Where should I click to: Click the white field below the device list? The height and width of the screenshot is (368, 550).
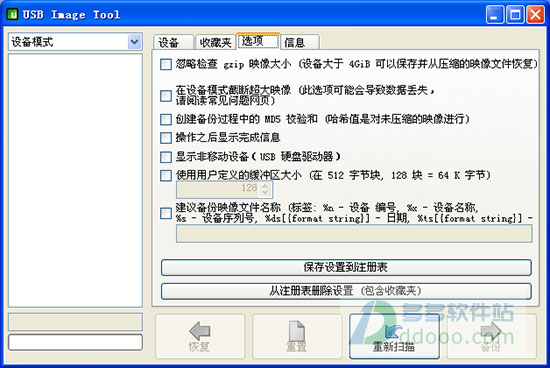[75, 342]
